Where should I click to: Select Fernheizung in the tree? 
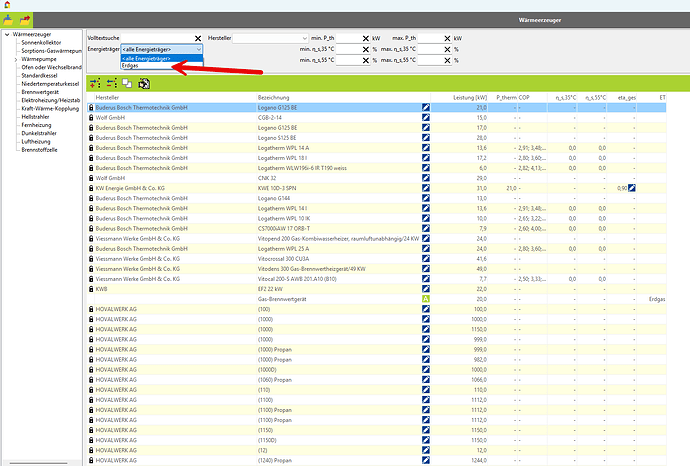(36, 125)
